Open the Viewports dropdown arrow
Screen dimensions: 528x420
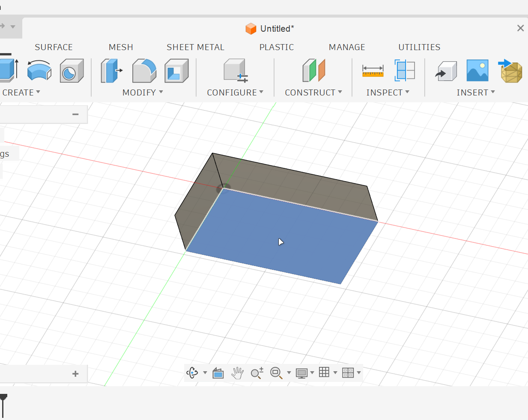(359, 373)
